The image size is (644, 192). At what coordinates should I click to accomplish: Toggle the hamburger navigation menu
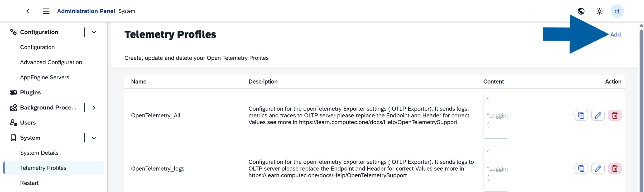[46, 11]
